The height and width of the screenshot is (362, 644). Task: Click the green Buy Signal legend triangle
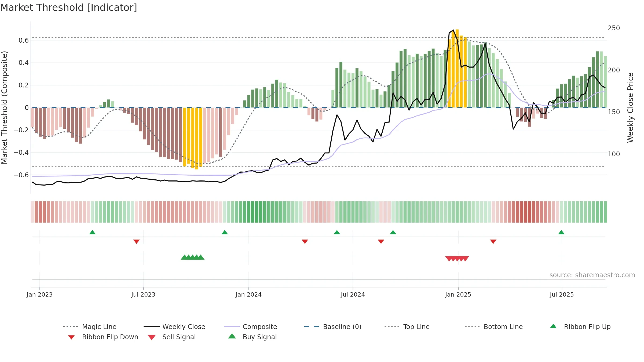(232, 336)
